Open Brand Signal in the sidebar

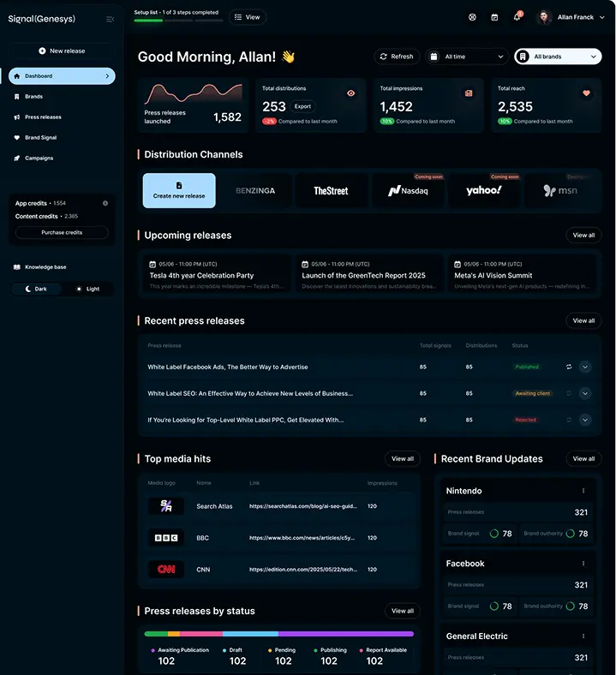(x=40, y=138)
